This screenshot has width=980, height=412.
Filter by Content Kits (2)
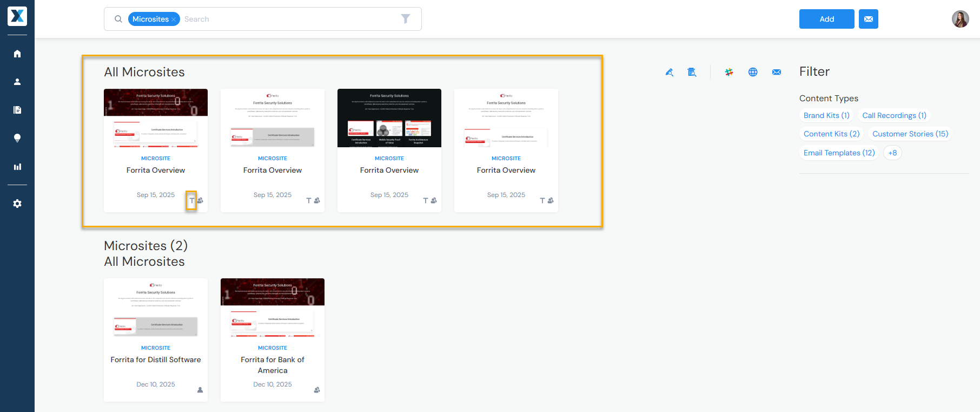pos(831,134)
